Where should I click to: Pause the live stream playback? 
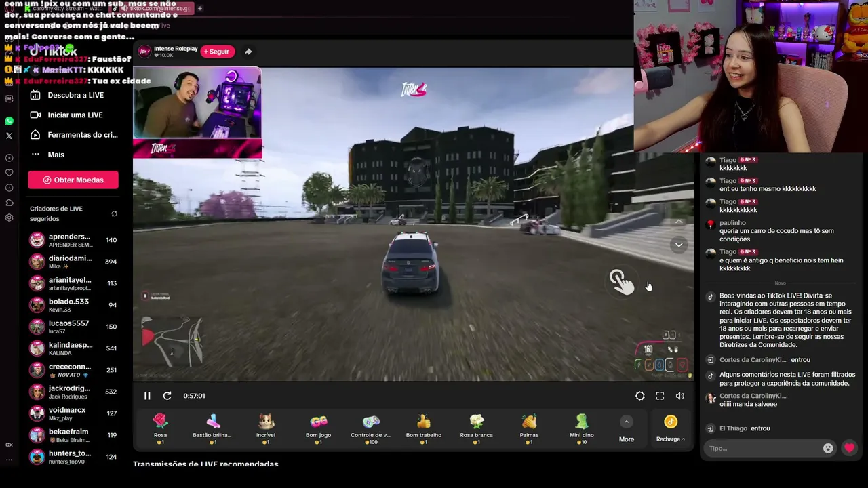147,396
